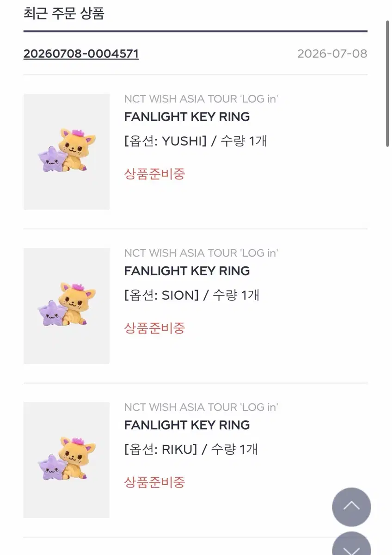This screenshot has height=555, width=392.
Task: Open FANLIGHT KEY RING title of SION item
Action: point(187,271)
